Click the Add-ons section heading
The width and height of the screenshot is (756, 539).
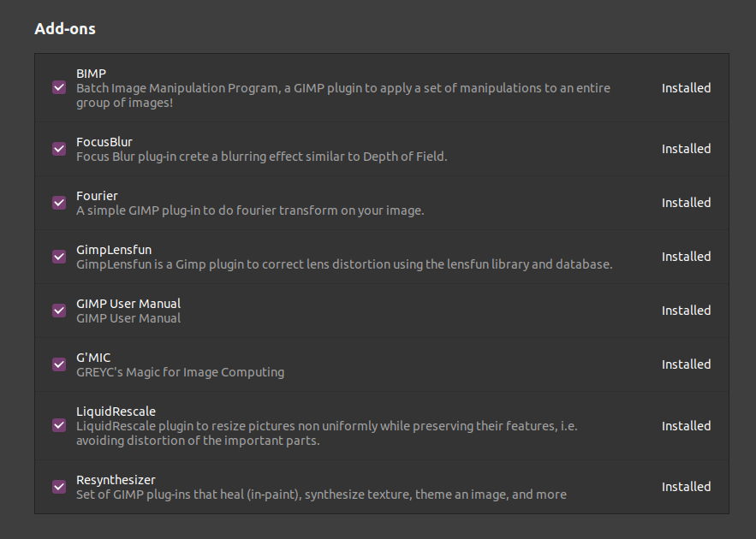coord(65,29)
